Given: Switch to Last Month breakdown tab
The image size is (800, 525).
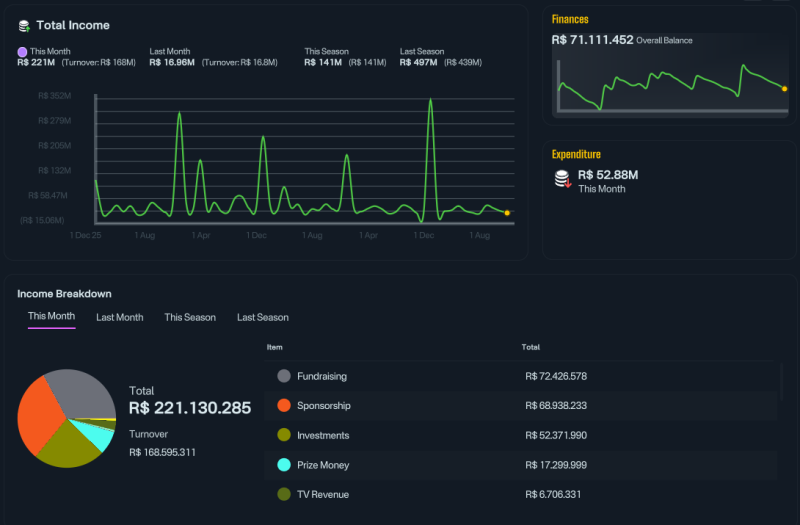Looking at the screenshot, I should click(119, 317).
